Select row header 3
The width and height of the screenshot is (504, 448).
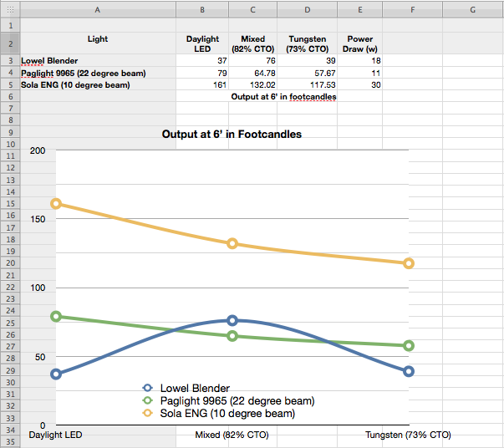10,61
